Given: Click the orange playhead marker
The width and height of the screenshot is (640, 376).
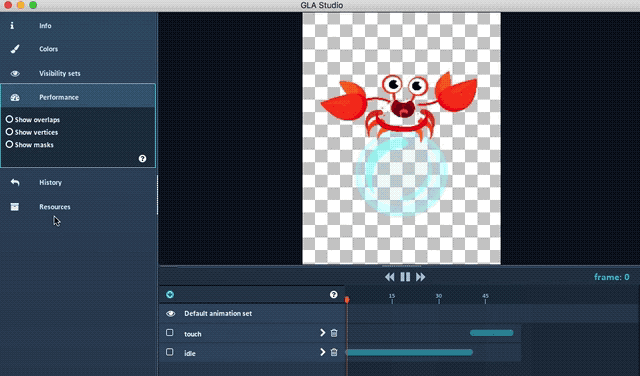Looking at the screenshot, I should (x=347, y=300).
